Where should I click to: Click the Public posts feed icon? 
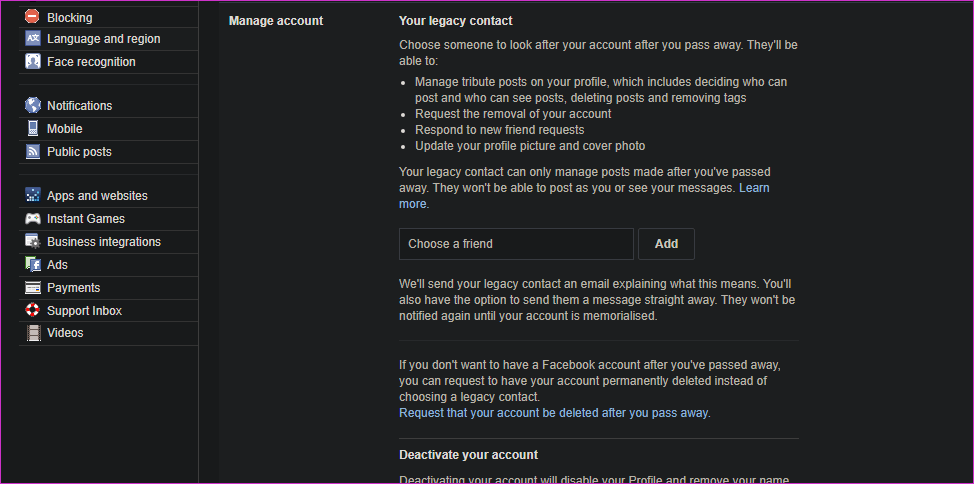pyautogui.click(x=32, y=152)
